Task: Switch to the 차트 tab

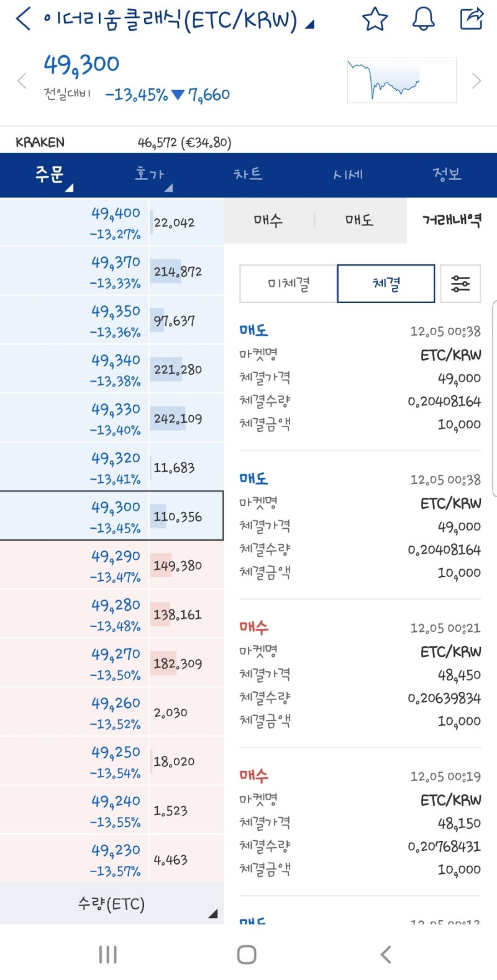Action: pyautogui.click(x=248, y=174)
